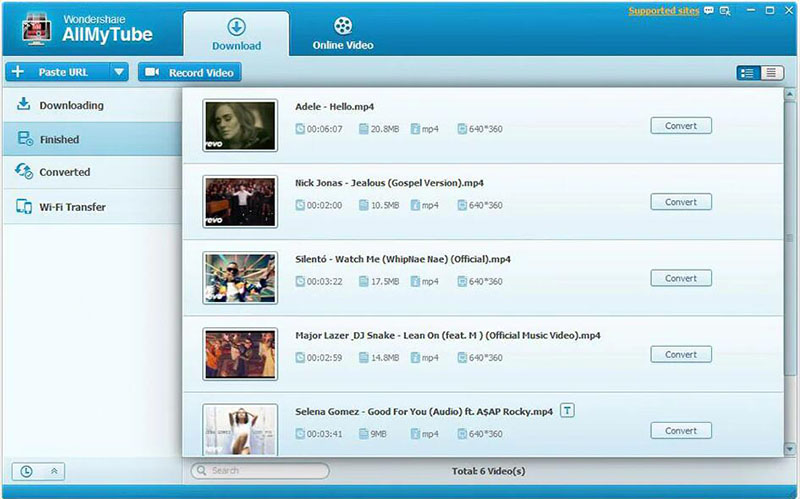Open the Converted section
The image size is (800, 499).
pyautogui.click(x=92, y=172)
